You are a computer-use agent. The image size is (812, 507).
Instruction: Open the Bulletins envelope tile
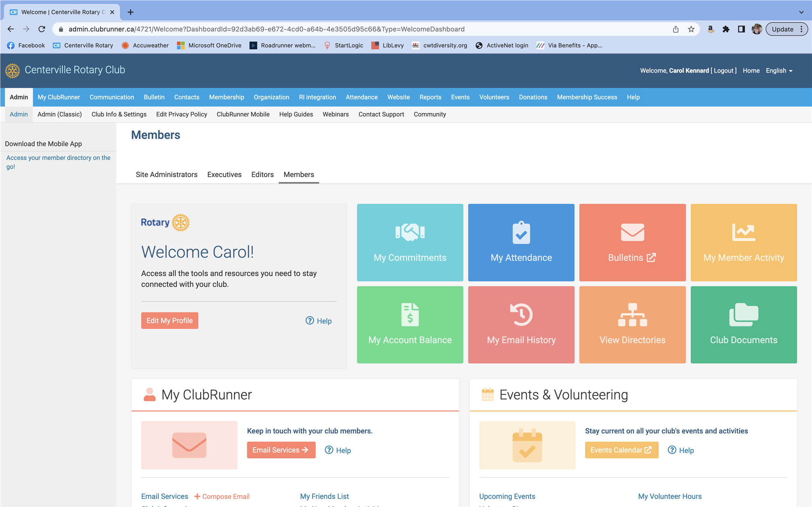click(x=632, y=242)
